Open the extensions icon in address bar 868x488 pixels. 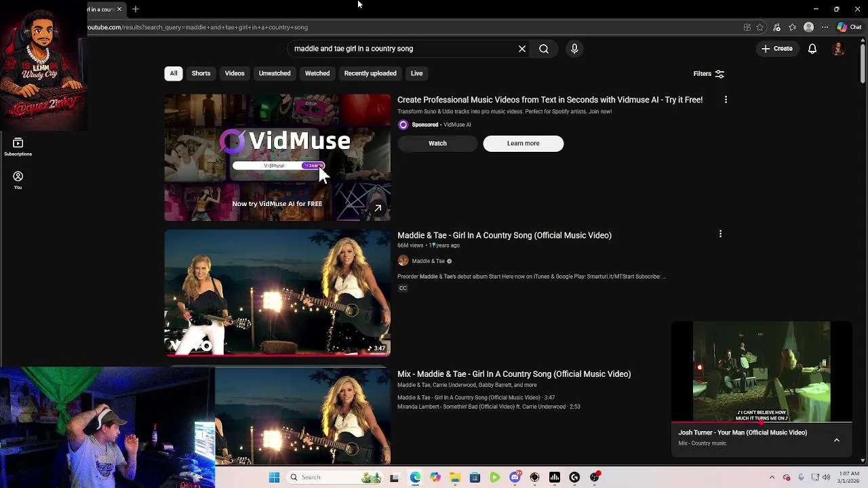(x=747, y=27)
